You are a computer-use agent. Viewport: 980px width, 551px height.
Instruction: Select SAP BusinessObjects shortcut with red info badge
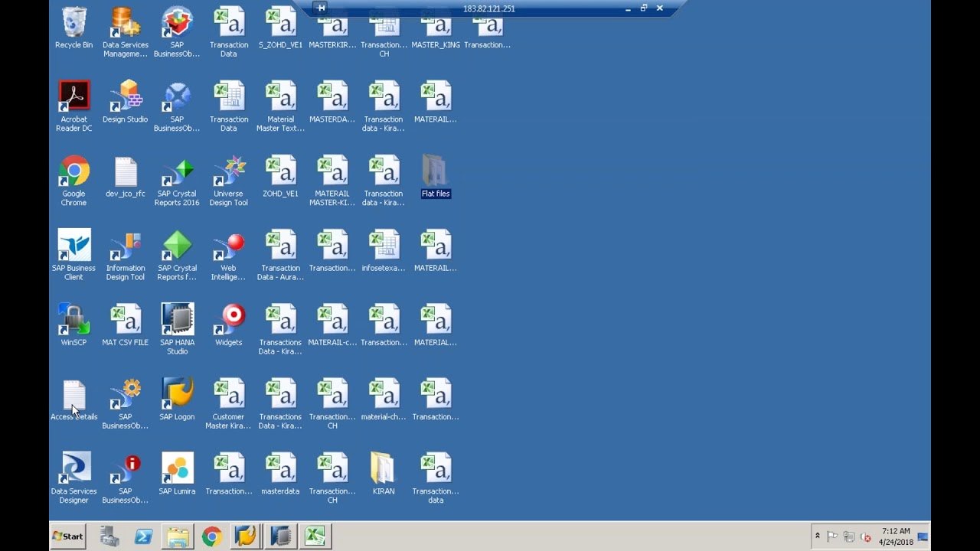126,478
